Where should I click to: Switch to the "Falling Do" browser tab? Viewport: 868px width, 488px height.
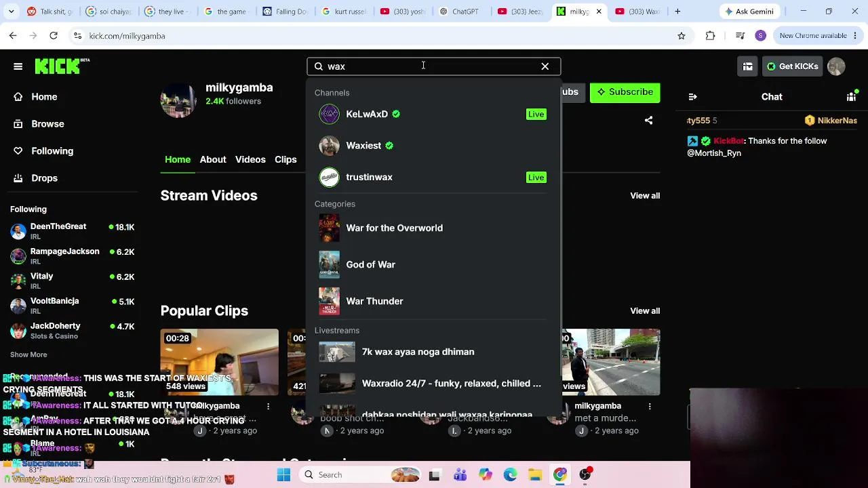(x=285, y=12)
